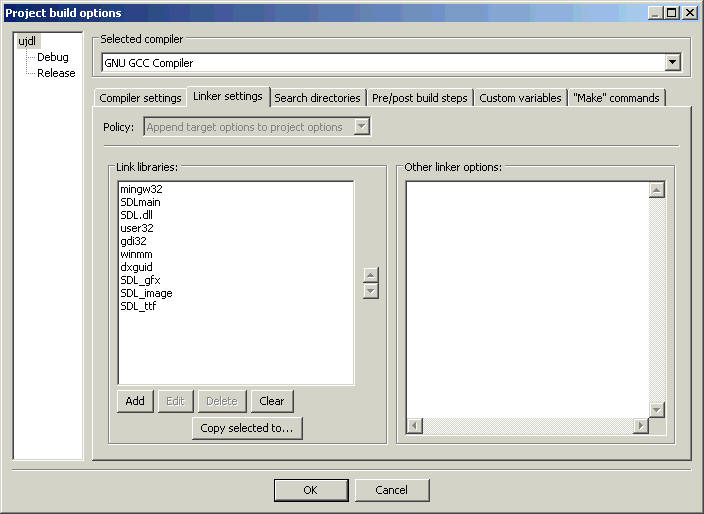704x514 pixels.
Task: Open the Pre/post build steps tab
Action: pos(419,98)
